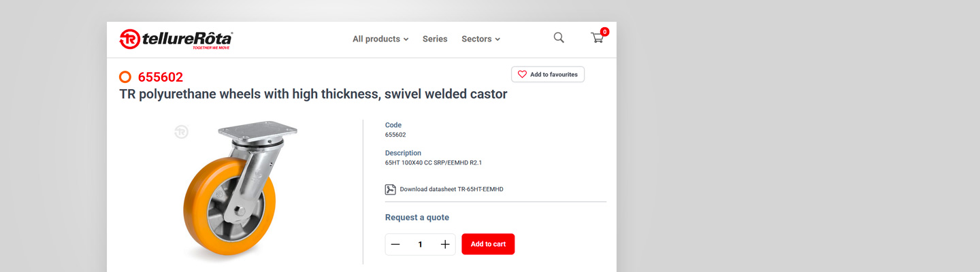980x272 pixels.
Task: Download datasheet TR-65HT-EEMHD link text
Action: coord(451,189)
